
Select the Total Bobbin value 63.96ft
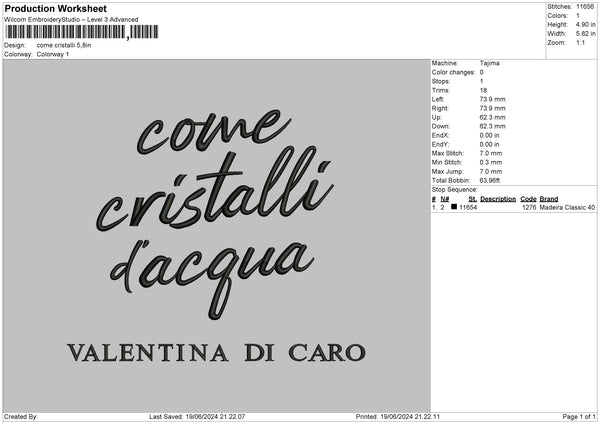(x=490, y=181)
